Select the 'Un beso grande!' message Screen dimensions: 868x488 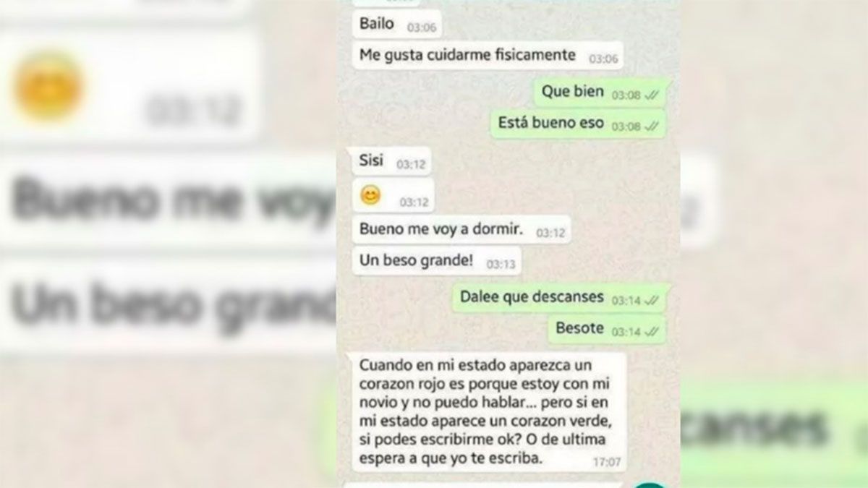point(436,261)
